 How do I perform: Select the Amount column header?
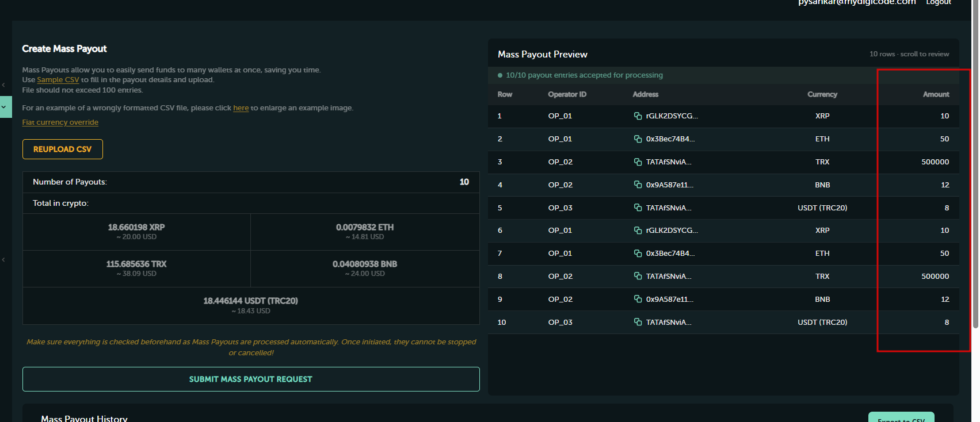936,94
